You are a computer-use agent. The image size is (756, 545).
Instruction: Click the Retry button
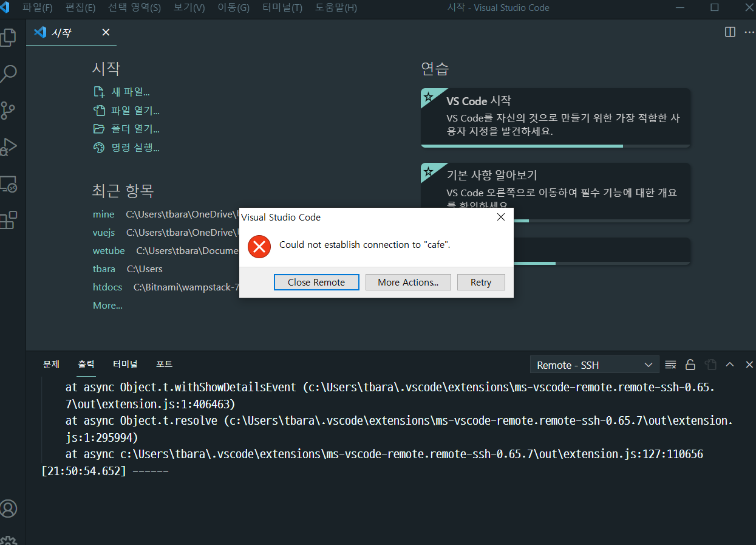[x=481, y=282]
